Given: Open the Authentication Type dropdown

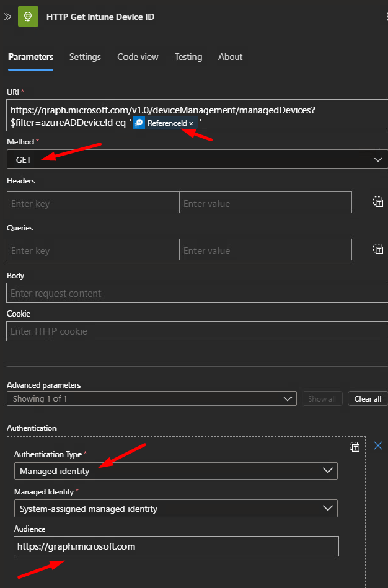Looking at the screenshot, I should point(176,471).
